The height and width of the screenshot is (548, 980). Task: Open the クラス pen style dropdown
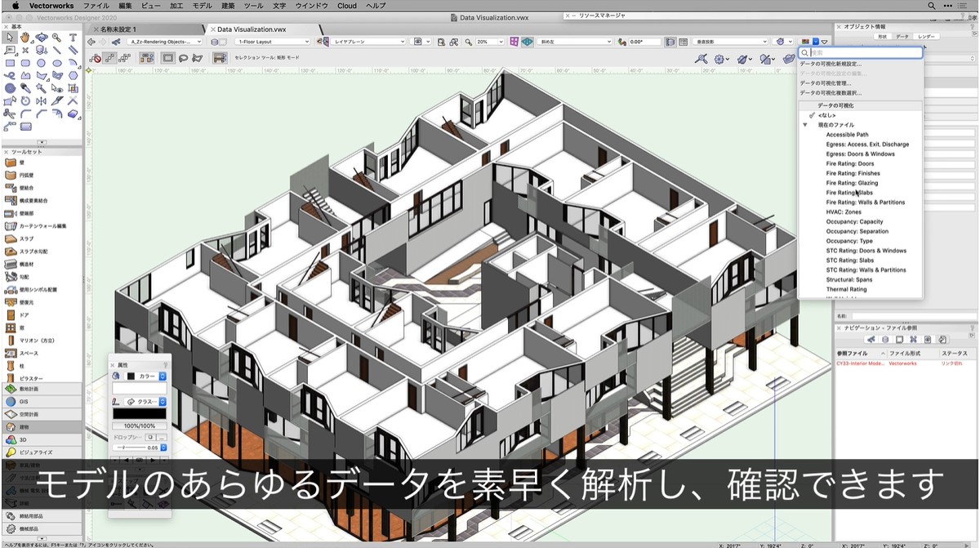click(145, 402)
